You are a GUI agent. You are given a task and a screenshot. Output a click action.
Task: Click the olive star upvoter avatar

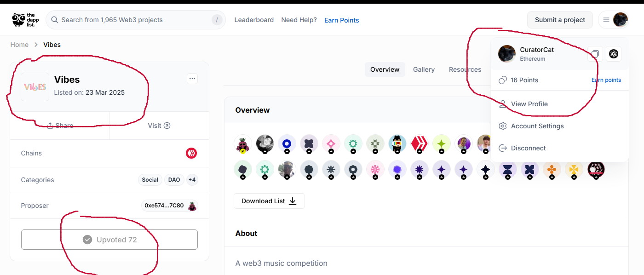(x=375, y=144)
